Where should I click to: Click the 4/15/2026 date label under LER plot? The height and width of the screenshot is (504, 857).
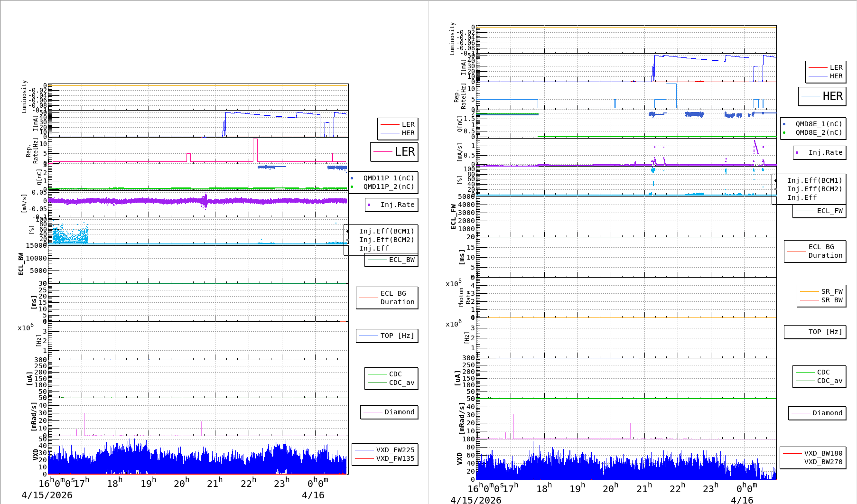[x=47, y=495]
